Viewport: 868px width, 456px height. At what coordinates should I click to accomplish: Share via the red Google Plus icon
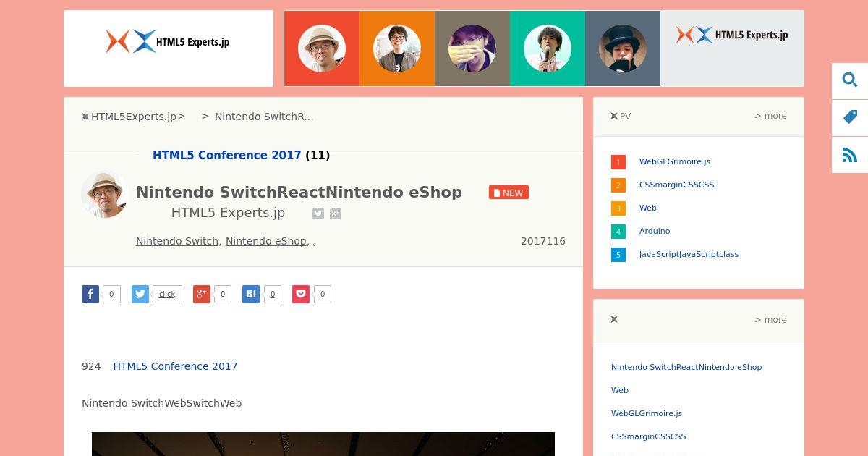(202, 294)
